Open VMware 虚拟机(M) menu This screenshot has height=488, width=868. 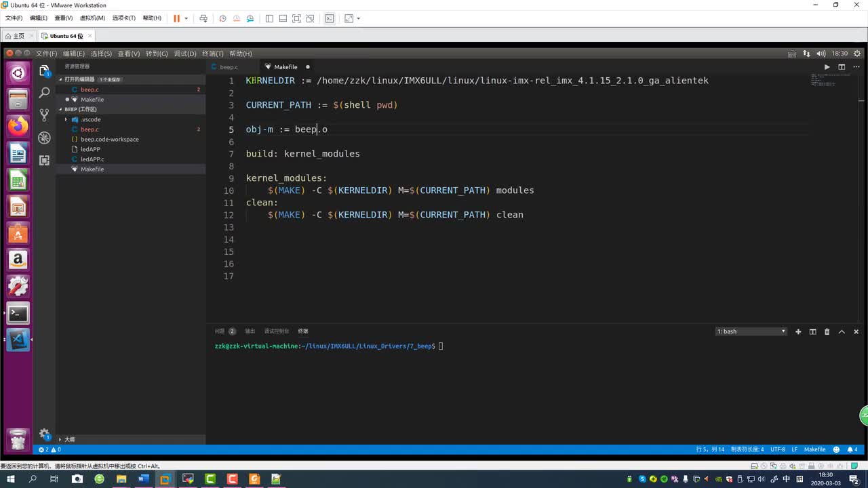(92, 18)
